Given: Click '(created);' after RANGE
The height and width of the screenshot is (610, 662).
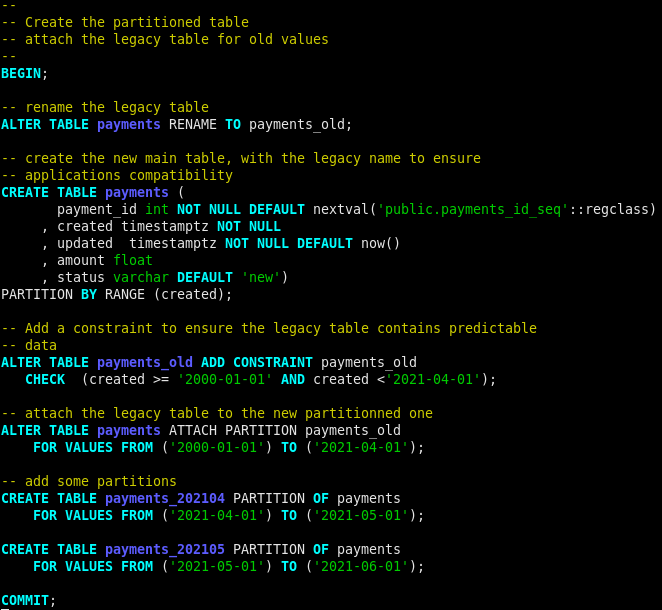Looking at the screenshot, I should tap(193, 295).
